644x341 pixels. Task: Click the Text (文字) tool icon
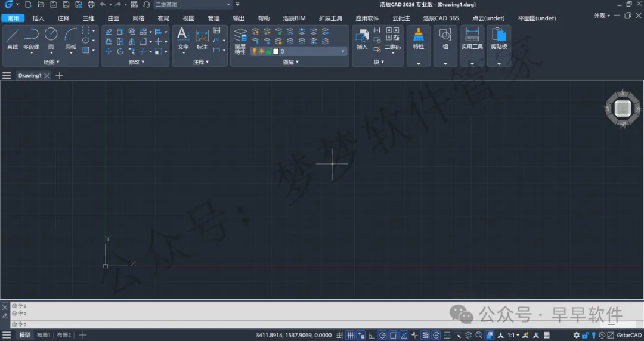tap(183, 35)
